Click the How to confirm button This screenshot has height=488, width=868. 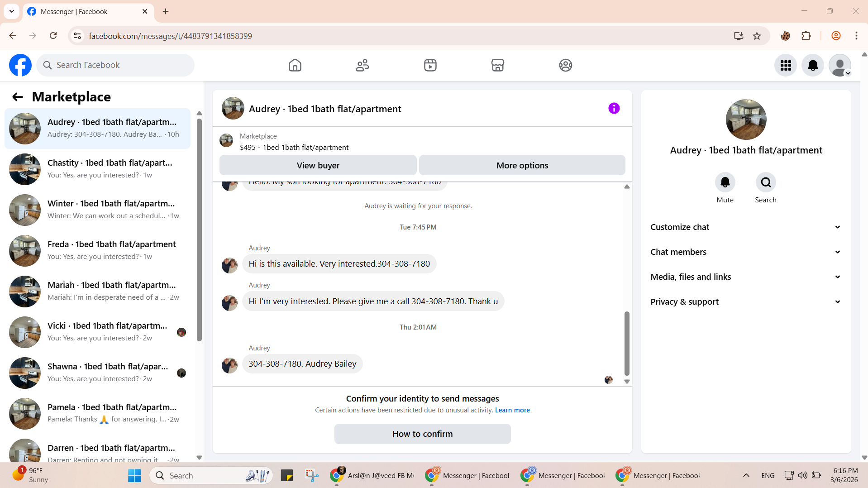click(422, 434)
